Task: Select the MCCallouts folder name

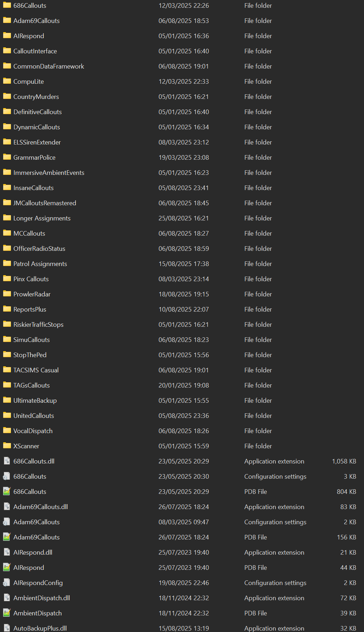Action: pos(29,234)
